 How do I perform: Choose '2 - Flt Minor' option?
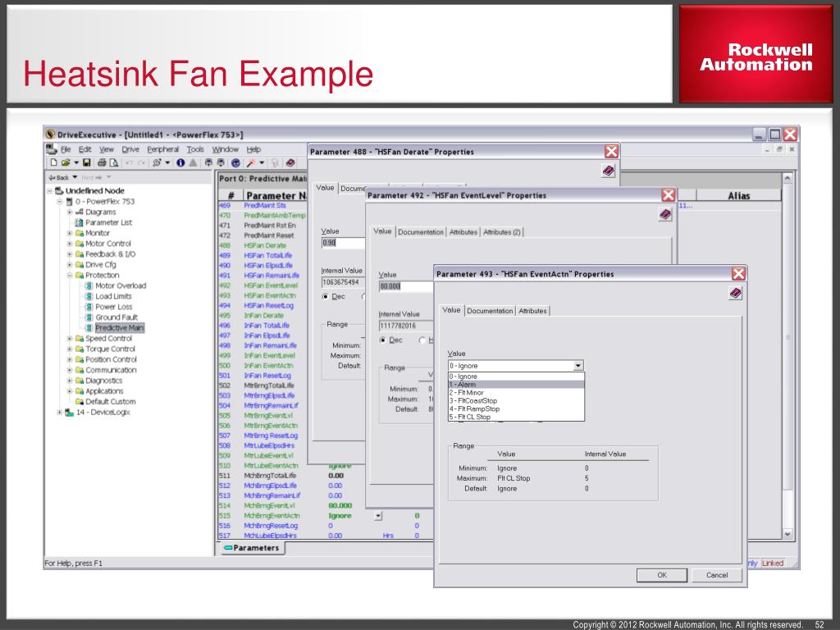point(516,393)
